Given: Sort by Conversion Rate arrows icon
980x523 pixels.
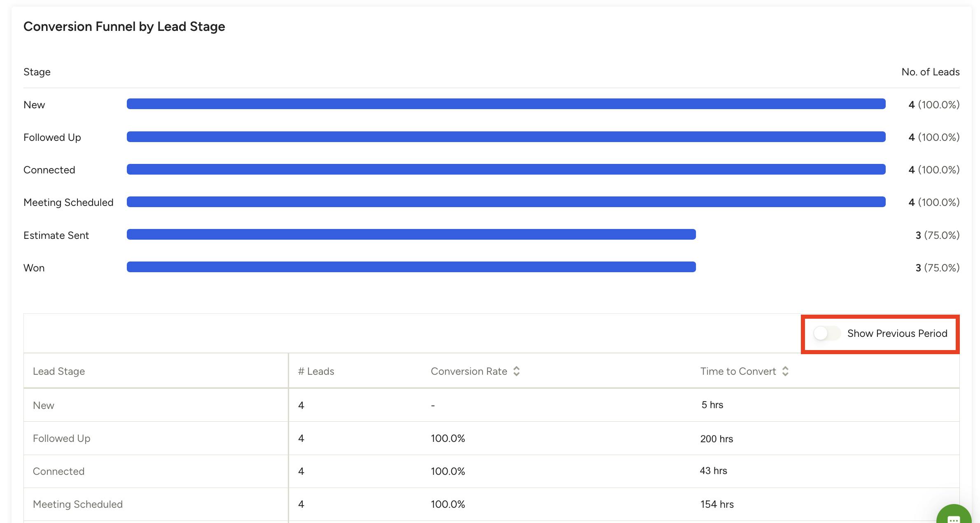Looking at the screenshot, I should 516,371.
